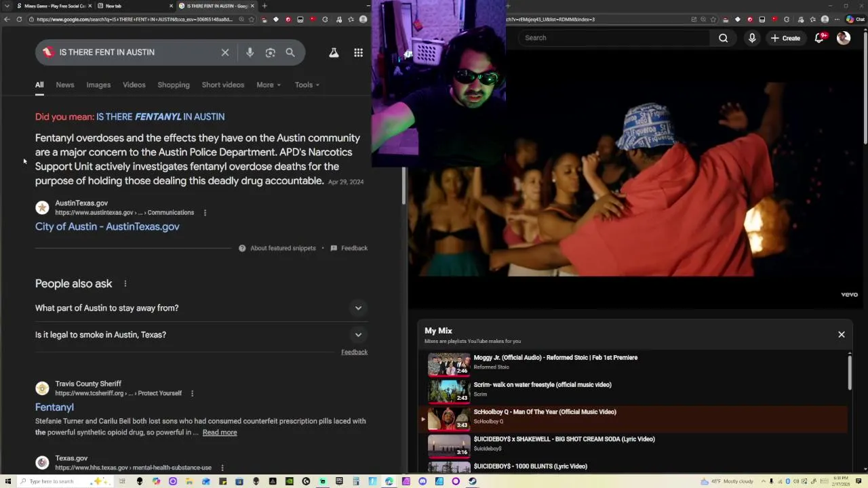Open options for the Texas.gov result
Screen dimensions: 868x488
(x=222, y=468)
